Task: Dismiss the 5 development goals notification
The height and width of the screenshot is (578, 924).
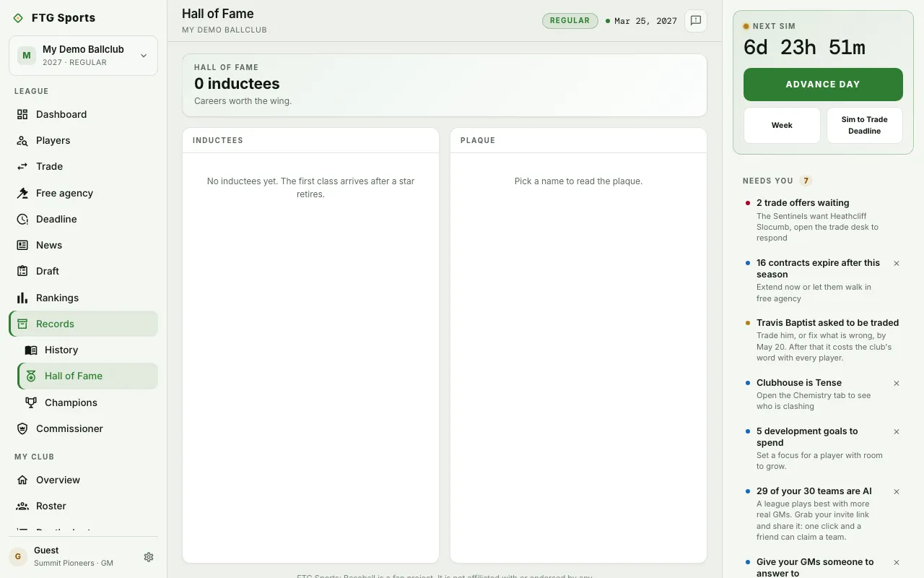Action: (897, 432)
